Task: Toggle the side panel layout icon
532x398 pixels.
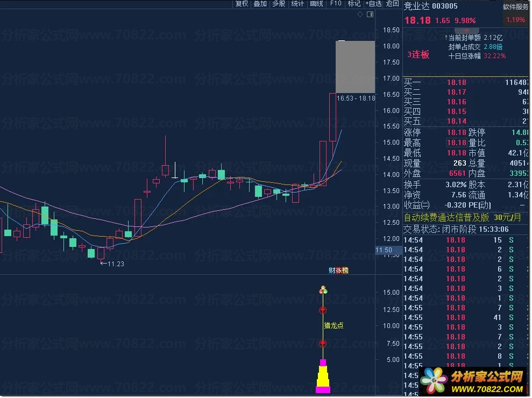Action: [x=370, y=14]
